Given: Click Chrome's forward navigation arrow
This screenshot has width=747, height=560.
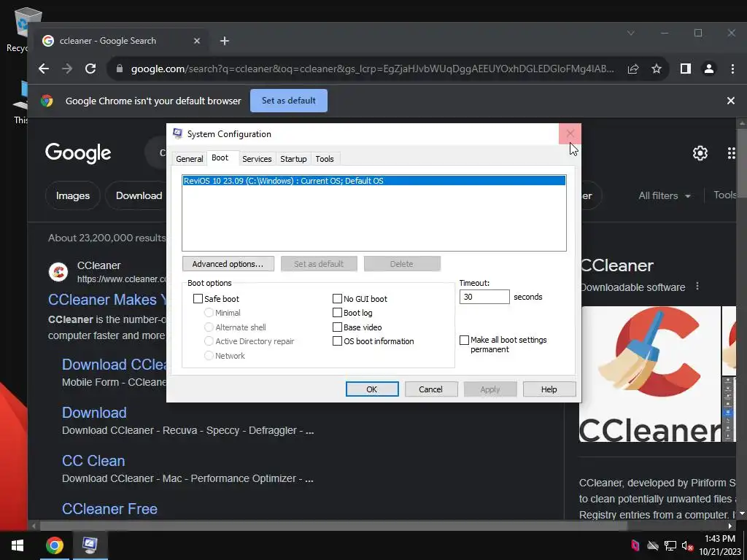Looking at the screenshot, I should [67, 69].
